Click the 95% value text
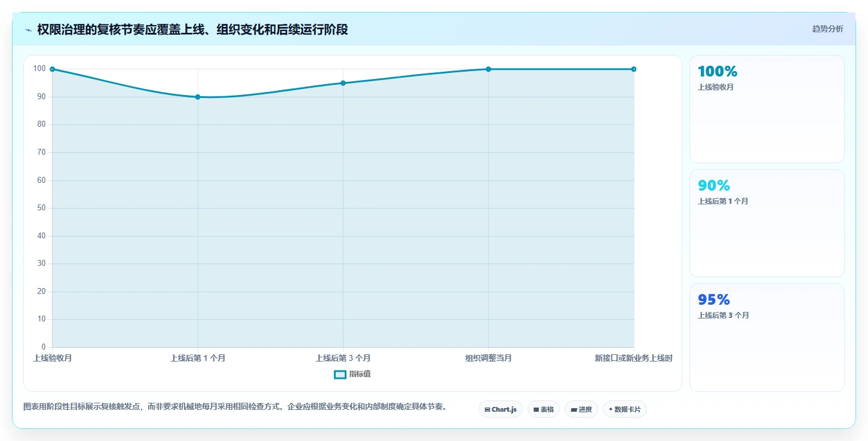Image resolution: width=868 pixels, height=441 pixels. click(x=714, y=300)
